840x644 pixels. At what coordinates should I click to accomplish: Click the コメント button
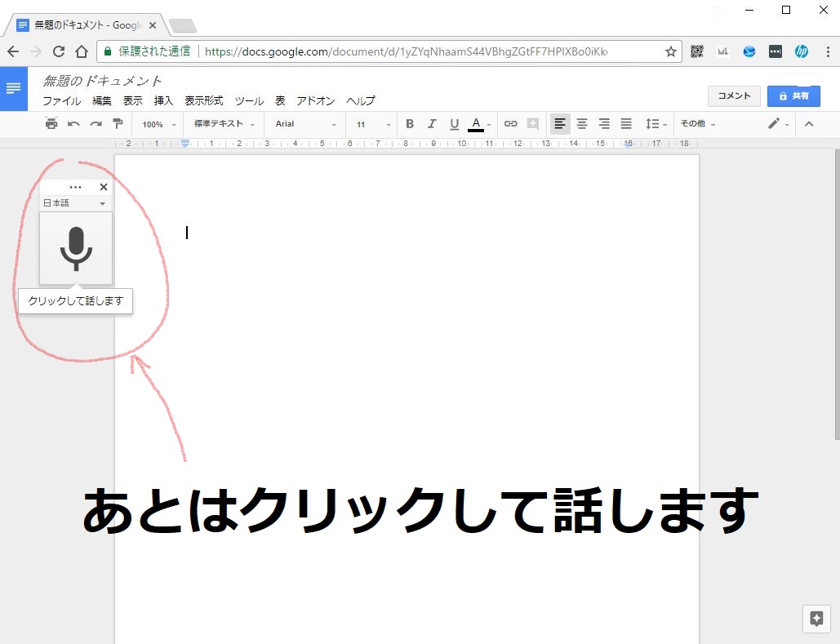[x=734, y=95]
